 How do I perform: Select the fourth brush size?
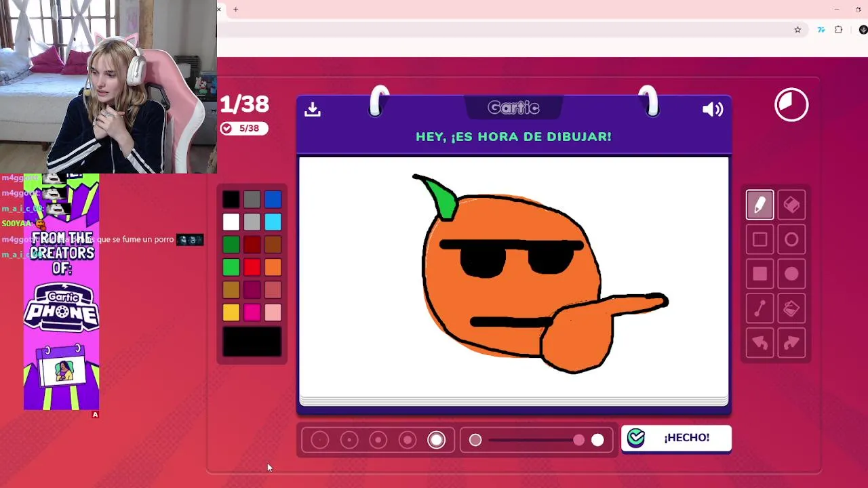pos(408,441)
